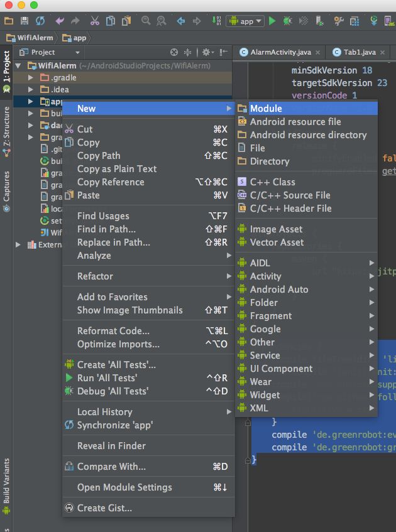Open the Activity submenu arrow
The image size is (396, 532).
[x=371, y=276]
